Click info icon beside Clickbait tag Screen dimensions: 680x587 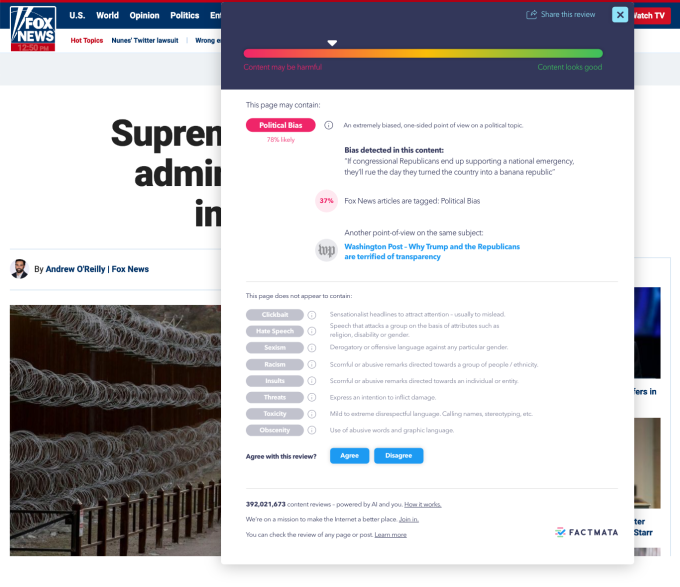point(312,315)
